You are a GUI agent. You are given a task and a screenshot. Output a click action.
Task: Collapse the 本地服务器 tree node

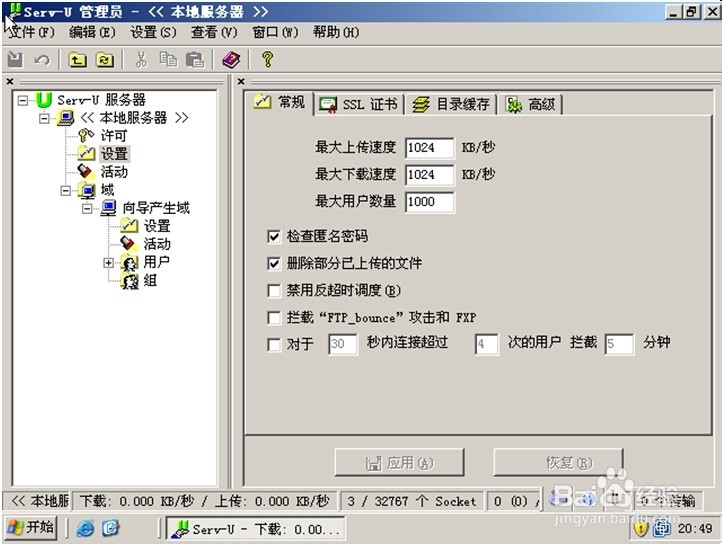44,118
